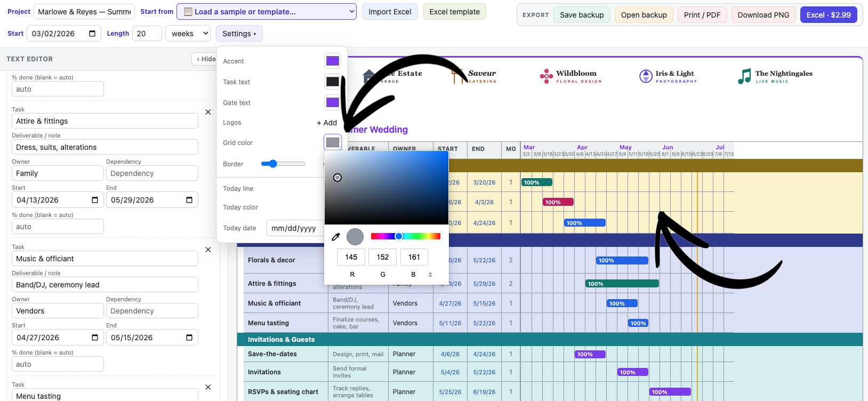The width and height of the screenshot is (868, 401).
Task: Click Save backup
Action: [x=582, y=15]
